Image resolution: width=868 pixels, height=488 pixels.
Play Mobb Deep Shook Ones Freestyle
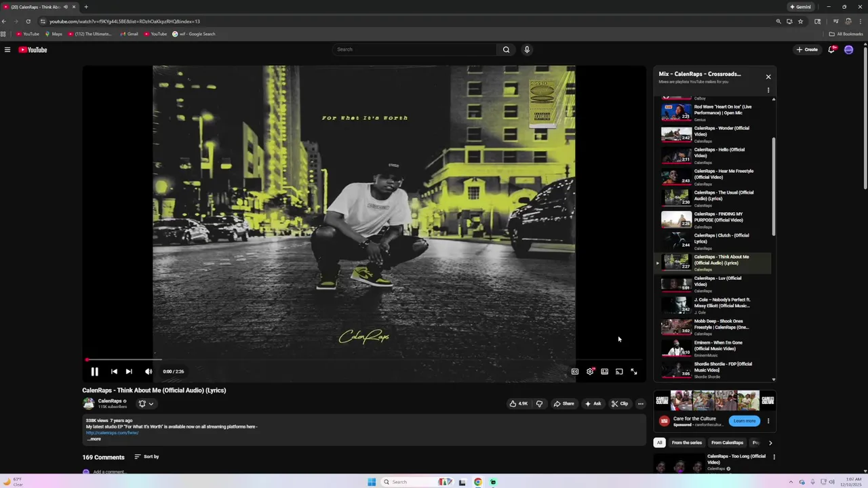point(712,327)
